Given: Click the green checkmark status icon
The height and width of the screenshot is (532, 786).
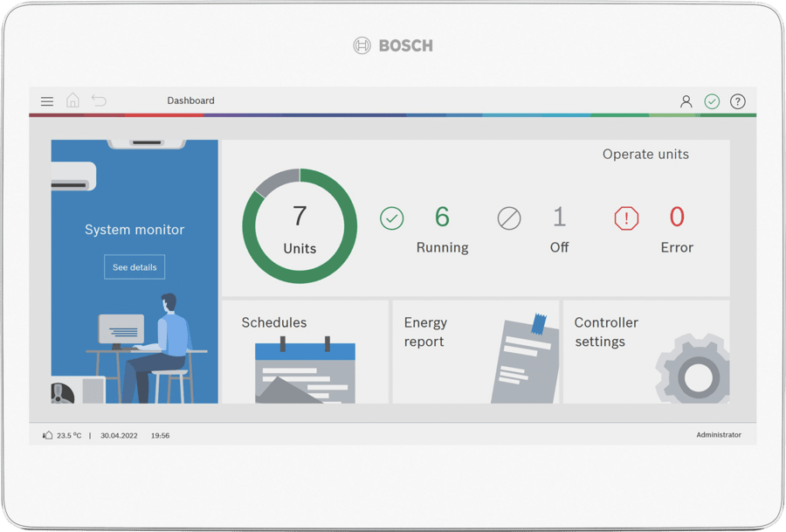Looking at the screenshot, I should [x=712, y=101].
